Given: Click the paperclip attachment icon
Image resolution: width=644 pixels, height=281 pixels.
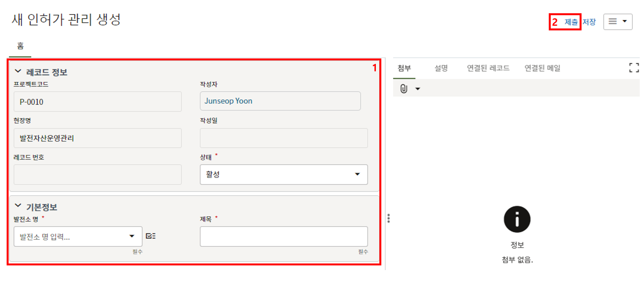Looking at the screenshot, I should pos(404,89).
